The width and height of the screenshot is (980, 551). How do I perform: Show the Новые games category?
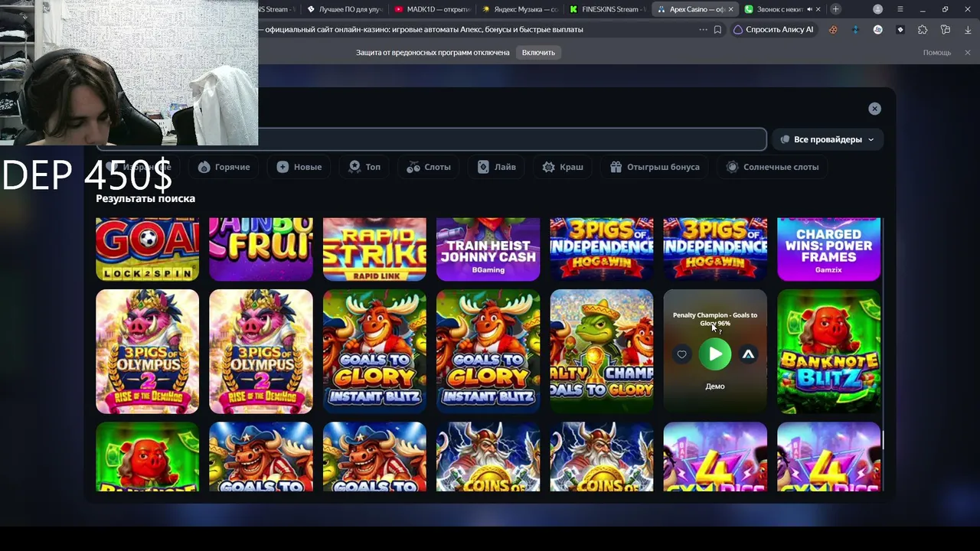pos(299,167)
